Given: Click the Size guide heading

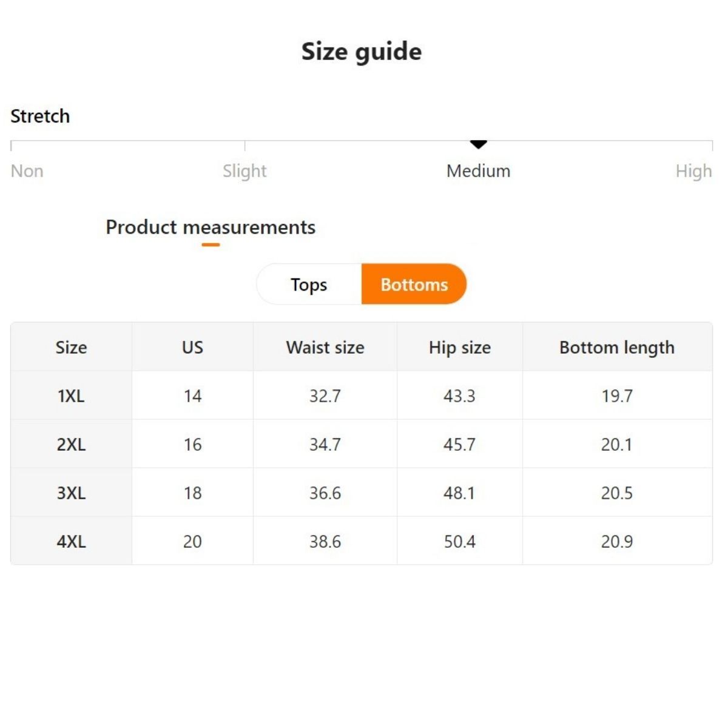Looking at the screenshot, I should click(362, 52).
